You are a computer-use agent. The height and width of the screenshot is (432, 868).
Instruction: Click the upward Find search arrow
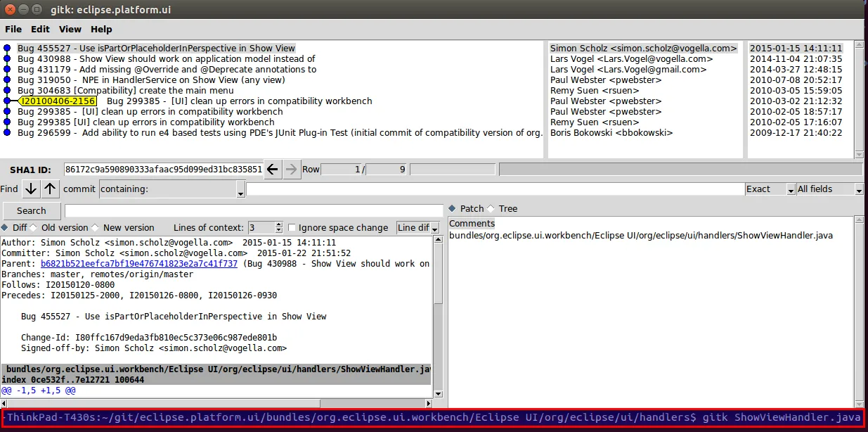49,189
